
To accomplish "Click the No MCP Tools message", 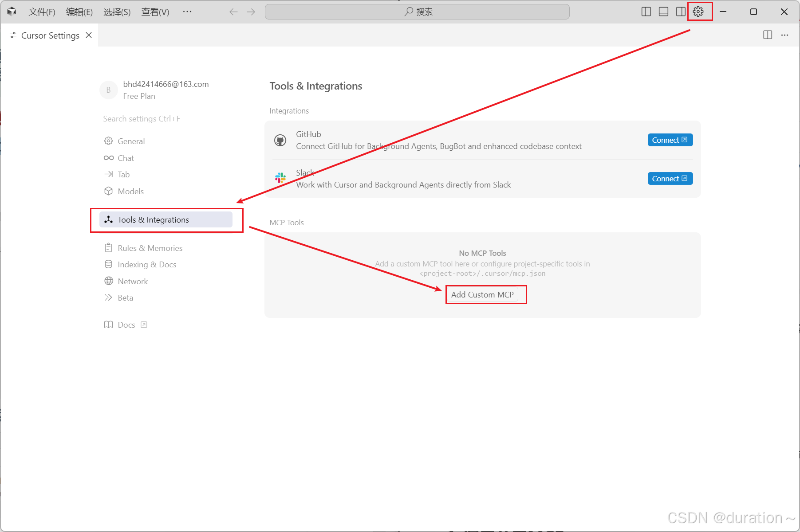I will point(482,253).
